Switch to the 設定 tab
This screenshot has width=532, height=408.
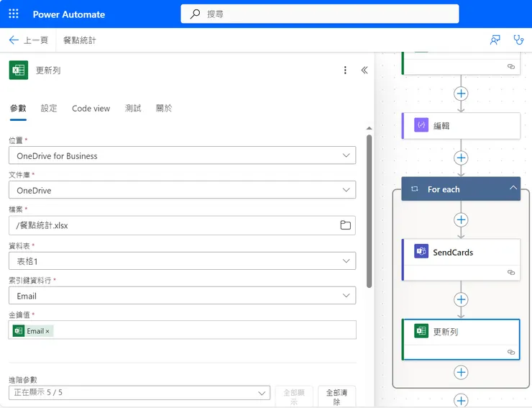pyautogui.click(x=49, y=109)
